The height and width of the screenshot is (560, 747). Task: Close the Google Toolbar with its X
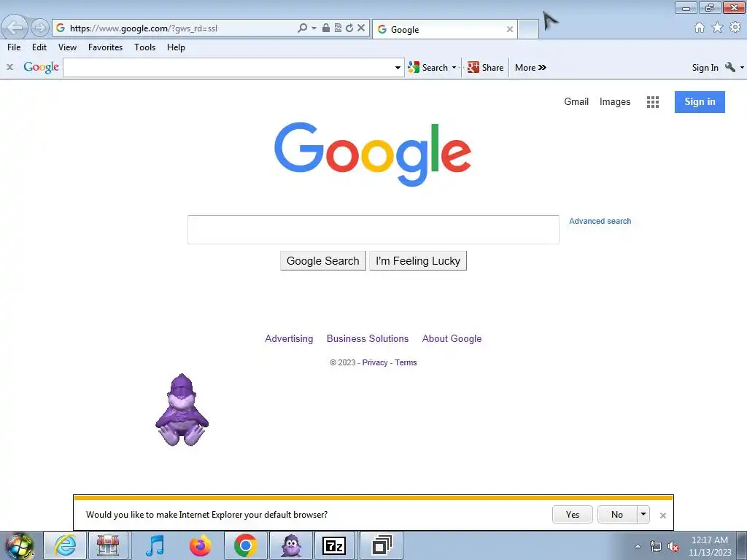[x=9, y=67]
